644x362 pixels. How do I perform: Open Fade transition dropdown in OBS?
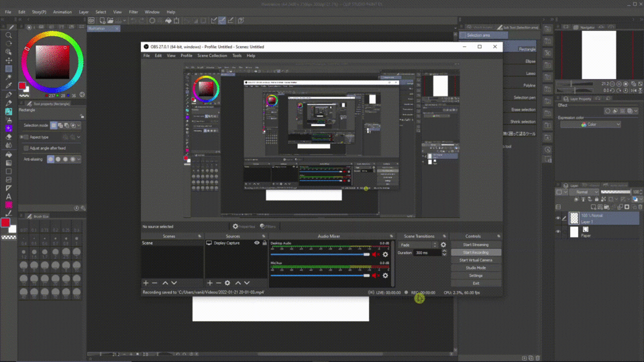pyautogui.click(x=418, y=245)
